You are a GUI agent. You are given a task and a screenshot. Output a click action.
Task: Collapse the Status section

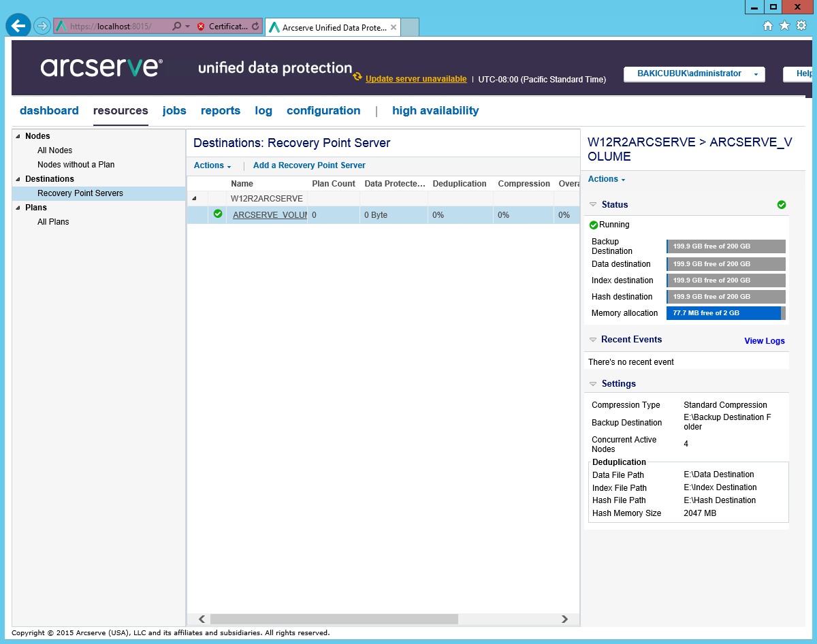(x=593, y=205)
